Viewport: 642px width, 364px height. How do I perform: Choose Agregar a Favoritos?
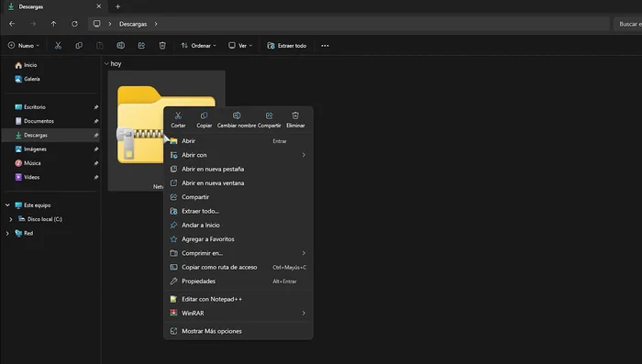238,239
